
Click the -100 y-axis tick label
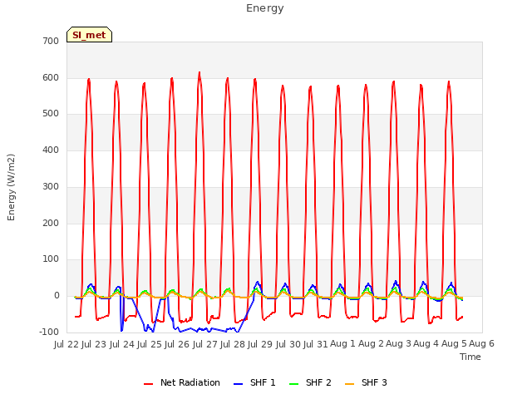pos(49,332)
